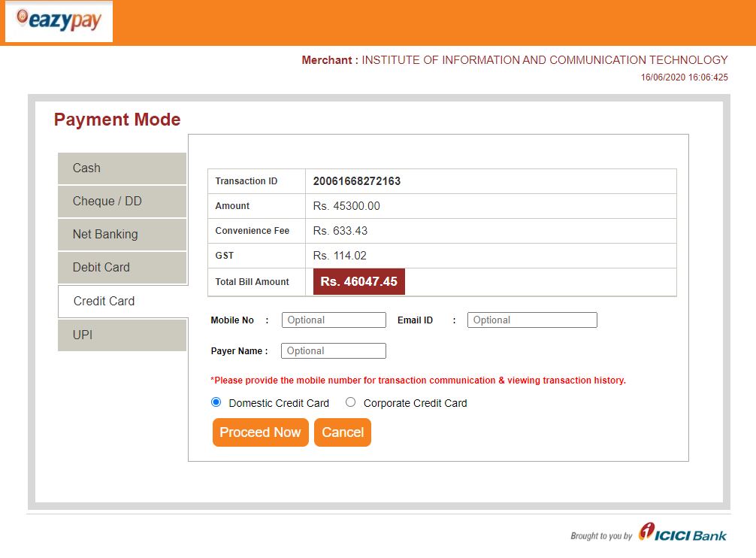Click the Merchant name text
The height and width of the screenshot is (558, 756).
(x=513, y=60)
